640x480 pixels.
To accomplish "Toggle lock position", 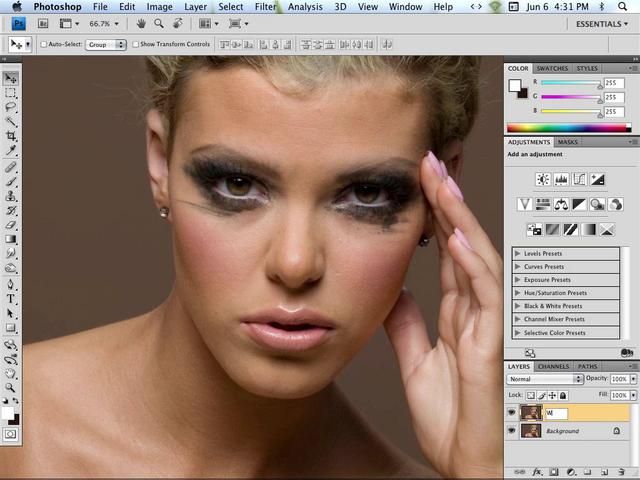I will [552, 395].
